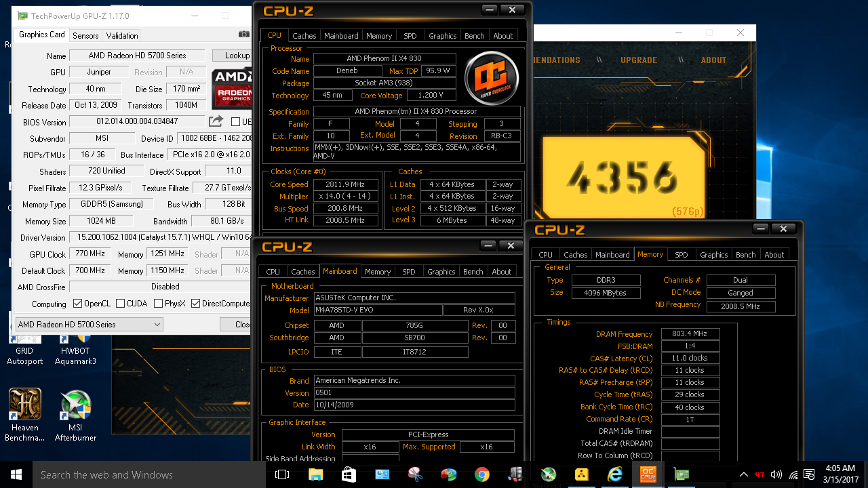Open Caches tab in the top CPU-Z window
The width and height of the screenshot is (868, 488).
[x=304, y=36]
